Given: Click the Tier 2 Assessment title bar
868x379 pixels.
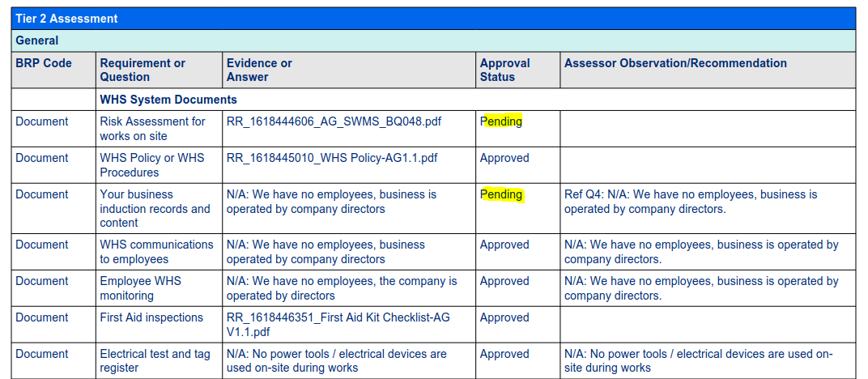Looking at the screenshot, I should (x=66, y=19).
